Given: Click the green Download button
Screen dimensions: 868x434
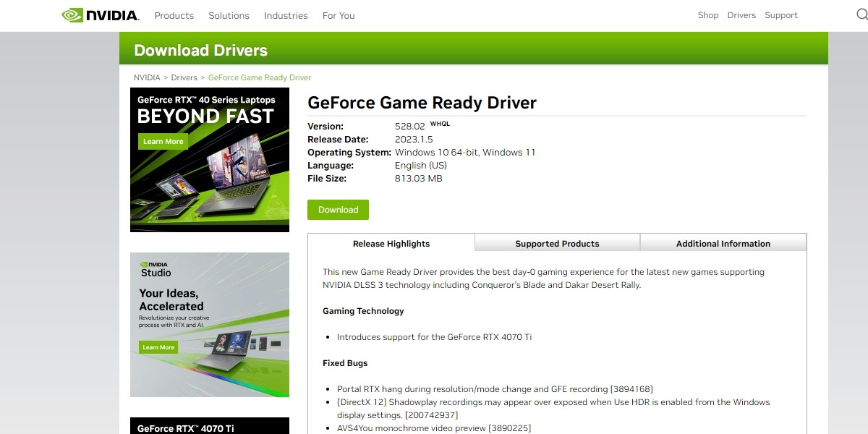Looking at the screenshot, I should tap(338, 209).
